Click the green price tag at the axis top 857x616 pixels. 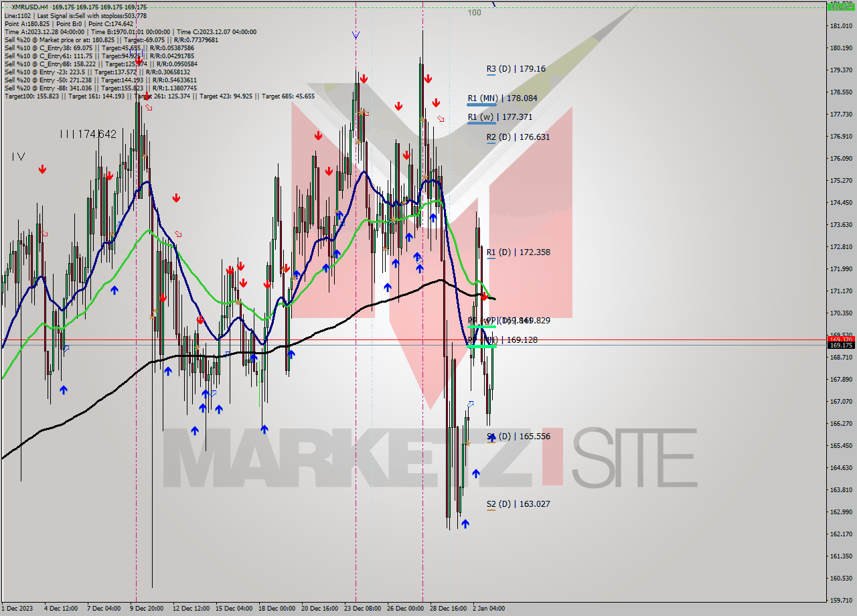[x=841, y=7]
